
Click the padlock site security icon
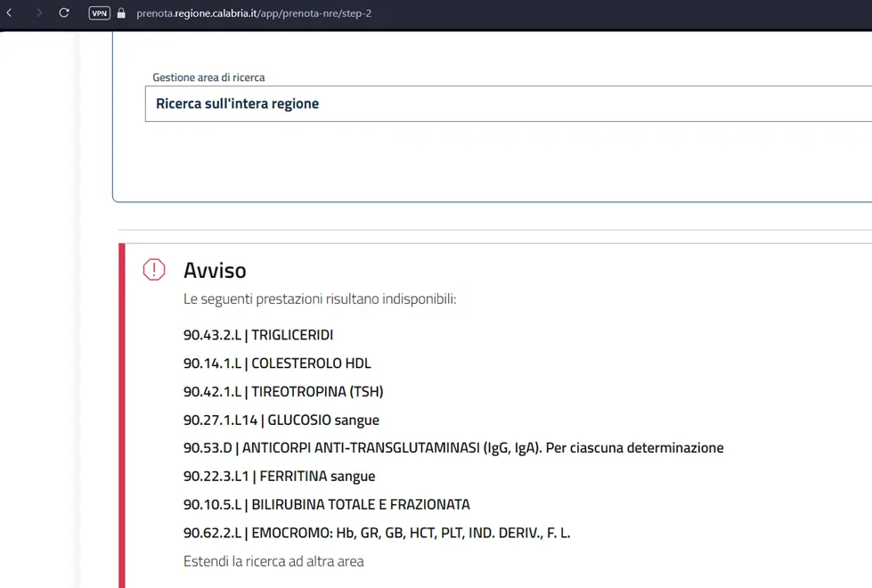pos(121,13)
